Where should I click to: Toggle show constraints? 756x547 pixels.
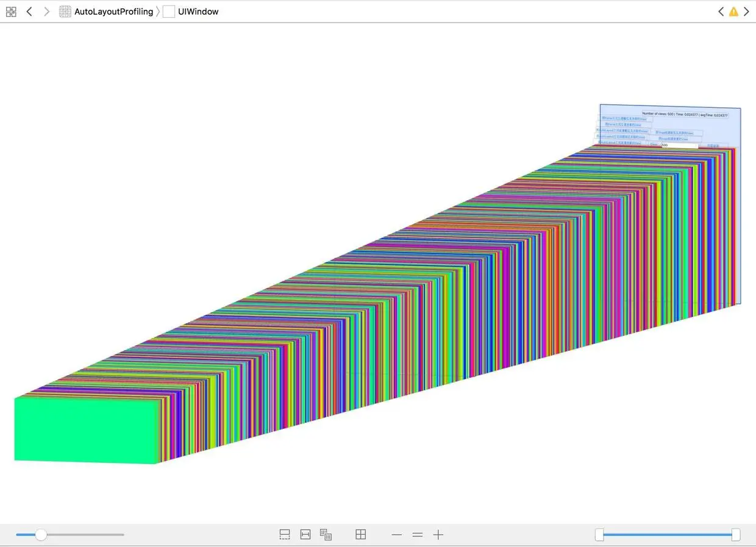[x=305, y=535]
